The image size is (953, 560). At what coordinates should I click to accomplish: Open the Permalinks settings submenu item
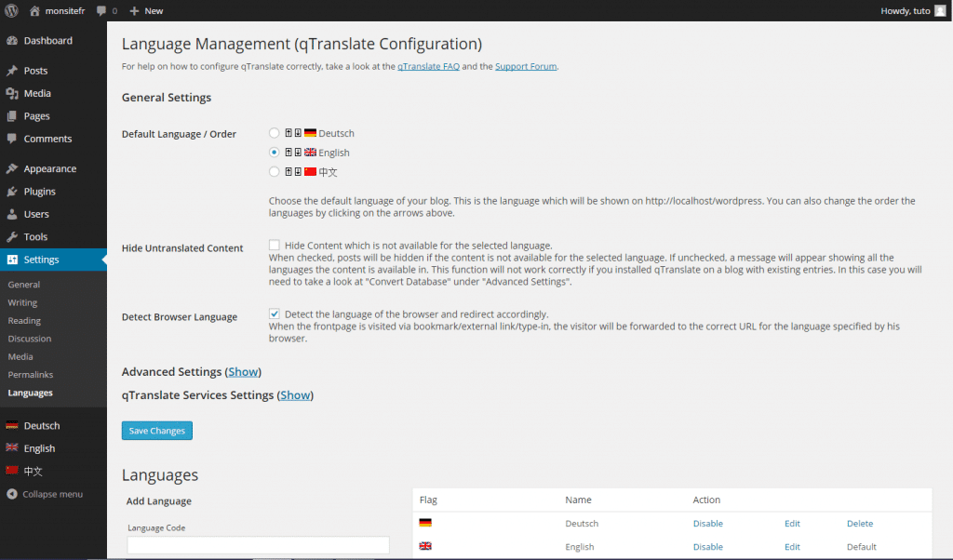pyautogui.click(x=30, y=375)
